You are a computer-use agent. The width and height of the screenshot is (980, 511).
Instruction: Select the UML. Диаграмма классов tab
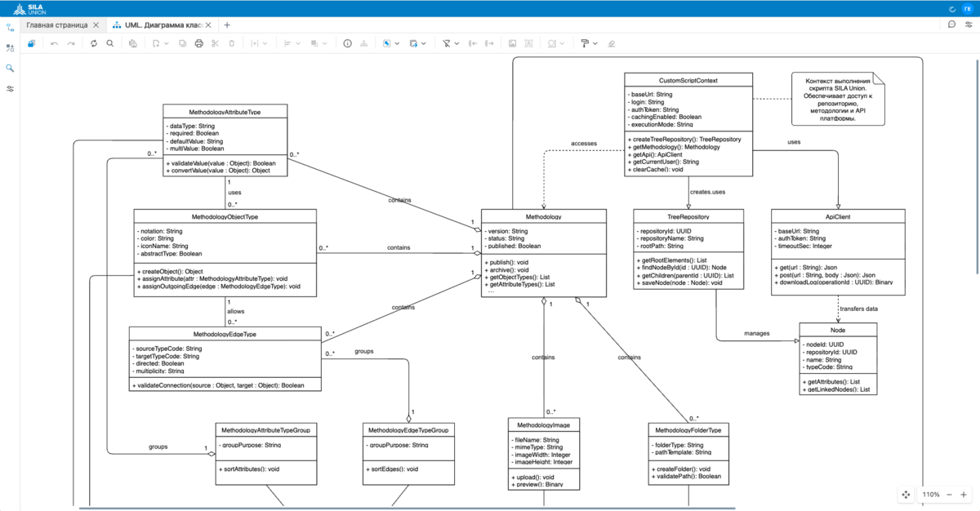coord(158,24)
